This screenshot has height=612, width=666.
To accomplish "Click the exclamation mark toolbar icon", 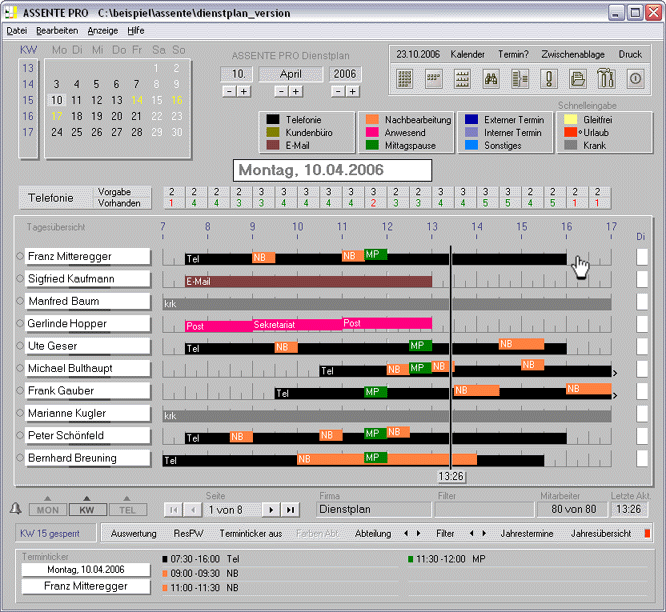I will point(549,79).
